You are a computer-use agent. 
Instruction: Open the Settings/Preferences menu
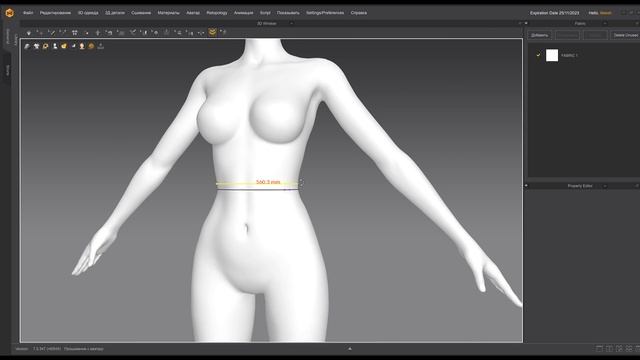point(325,13)
